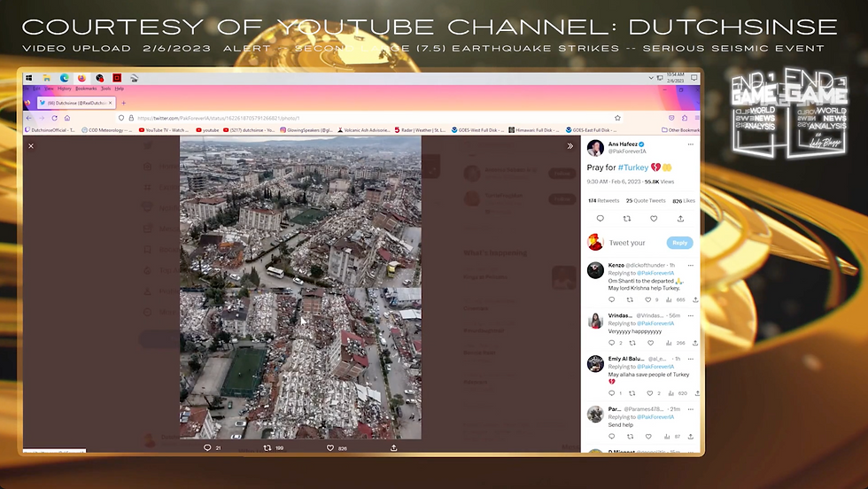Open the Himawari Full Disk bookmark
Screen dimensions: 868x489
[x=534, y=130]
